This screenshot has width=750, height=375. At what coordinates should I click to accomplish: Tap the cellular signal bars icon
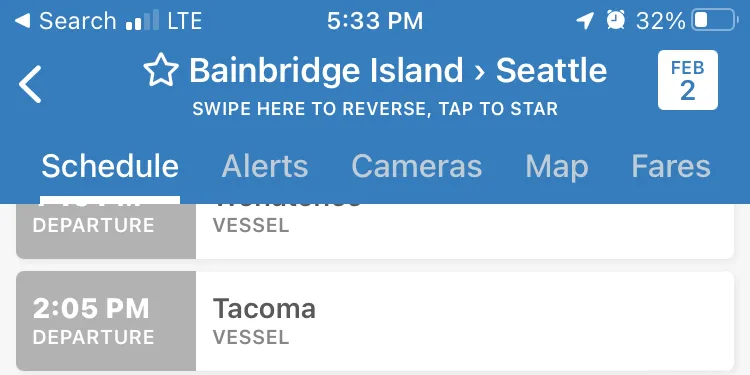[142, 21]
